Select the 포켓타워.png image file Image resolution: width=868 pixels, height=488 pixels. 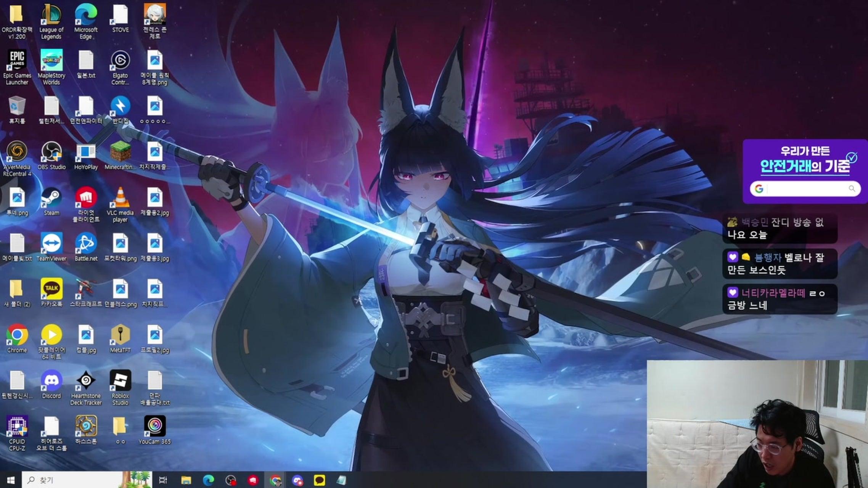120,247
